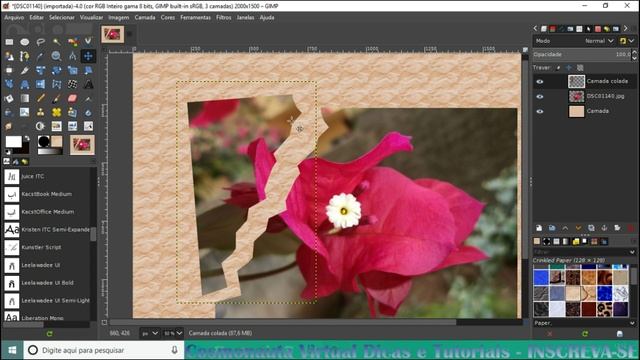Open the px units dropdown in status bar
640x360 pixels.
149,333
